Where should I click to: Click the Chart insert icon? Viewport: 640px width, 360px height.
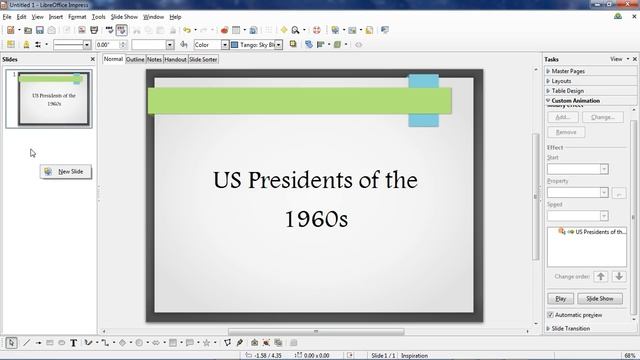pyautogui.click(x=224, y=30)
